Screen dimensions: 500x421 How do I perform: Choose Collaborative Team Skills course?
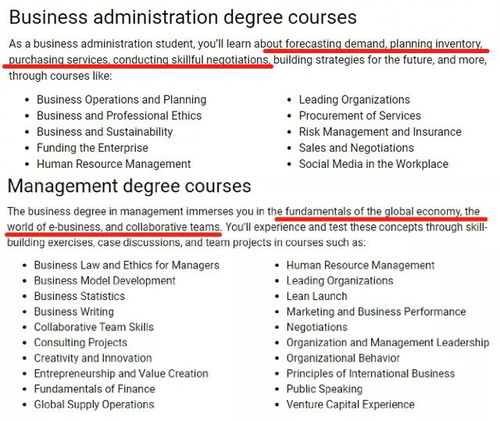coord(94,327)
